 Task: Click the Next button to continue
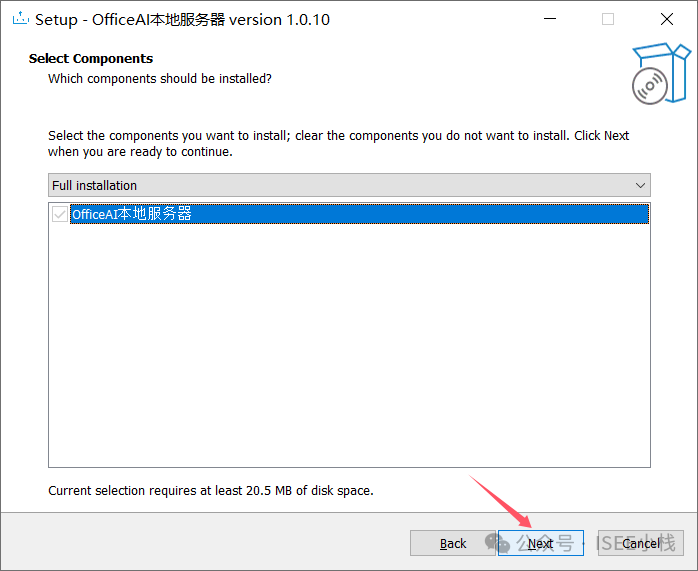(x=540, y=543)
